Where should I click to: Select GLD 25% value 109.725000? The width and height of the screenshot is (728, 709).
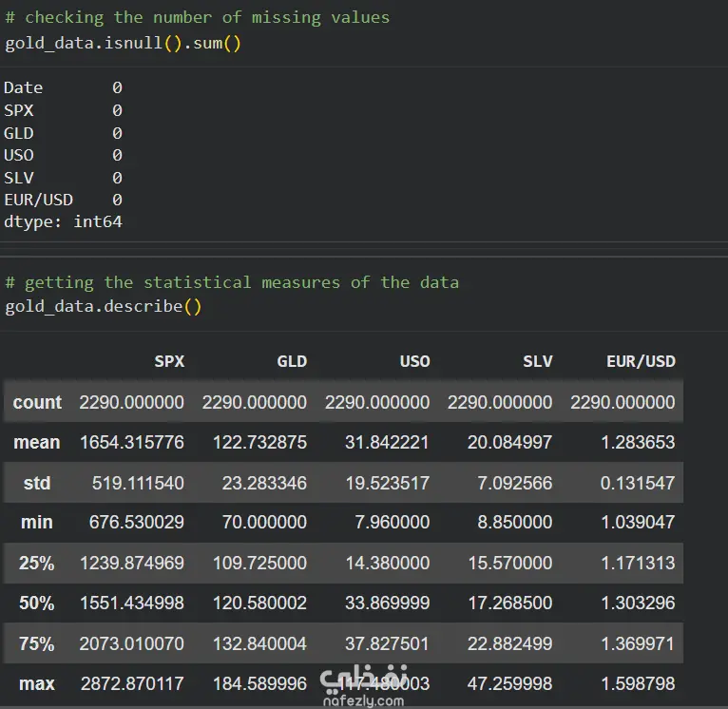point(260,564)
